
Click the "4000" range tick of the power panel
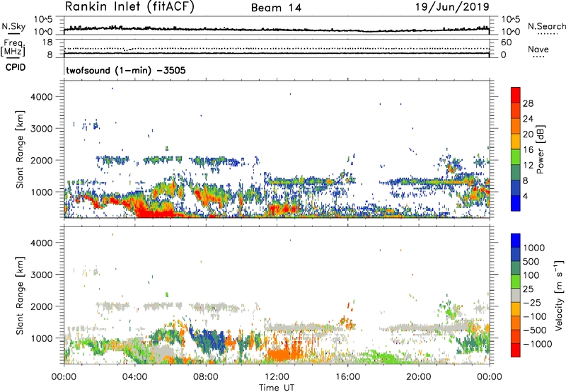pyautogui.click(x=41, y=97)
